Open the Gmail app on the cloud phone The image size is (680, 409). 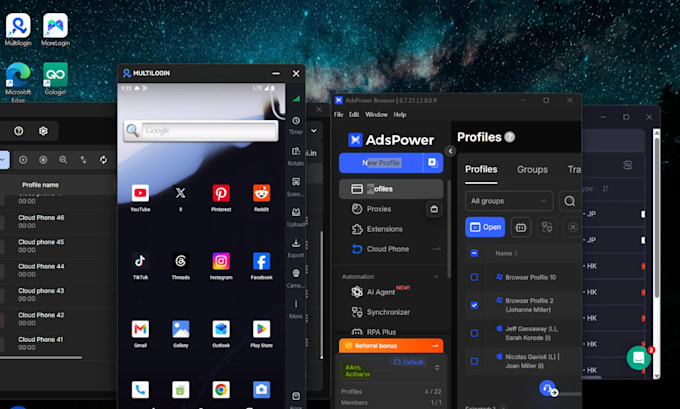click(140, 334)
